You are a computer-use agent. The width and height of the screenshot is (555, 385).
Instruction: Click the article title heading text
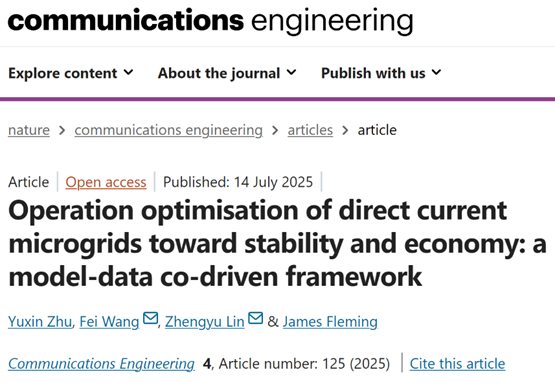point(277,243)
